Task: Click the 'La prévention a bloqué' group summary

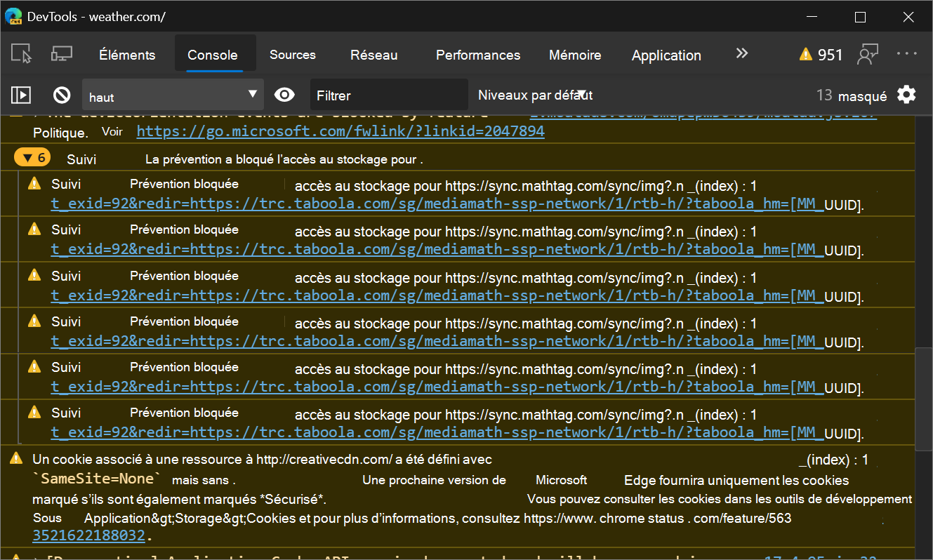Action: [284, 159]
